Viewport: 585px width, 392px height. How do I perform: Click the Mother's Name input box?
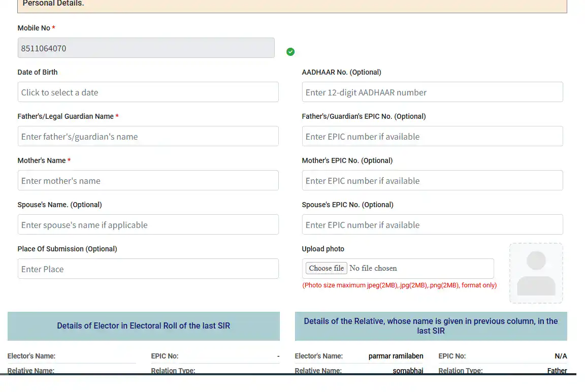[148, 180]
